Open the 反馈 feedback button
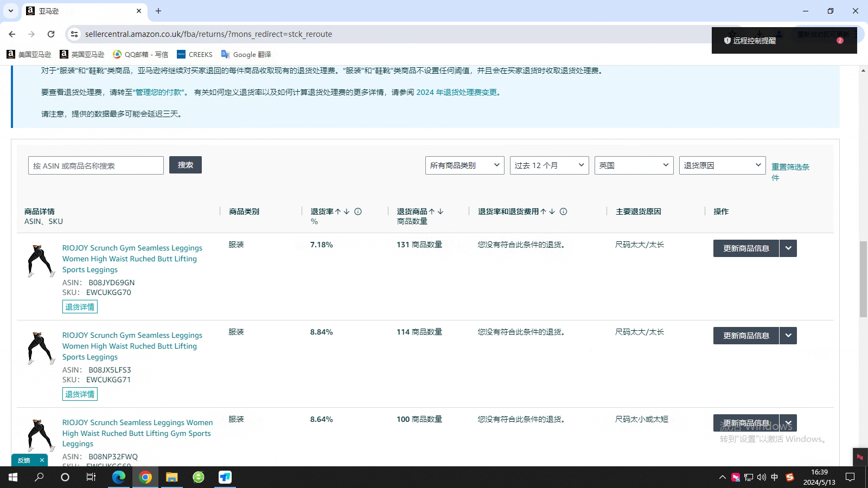868x488 pixels. [x=24, y=460]
